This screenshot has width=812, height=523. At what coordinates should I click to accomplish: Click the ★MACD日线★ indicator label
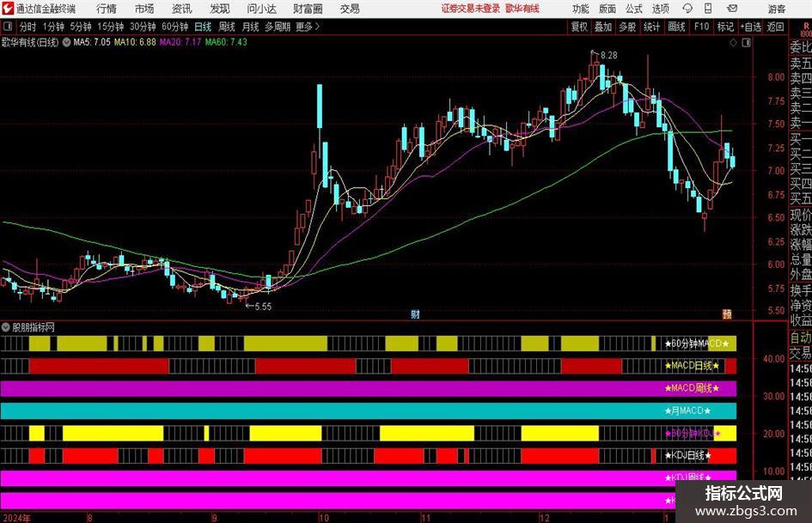pos(693,366)
